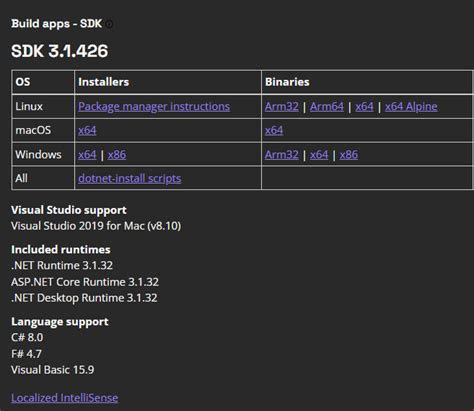
Task: Click the SDK 3.1.426 heading
Action: coord(60,51)
